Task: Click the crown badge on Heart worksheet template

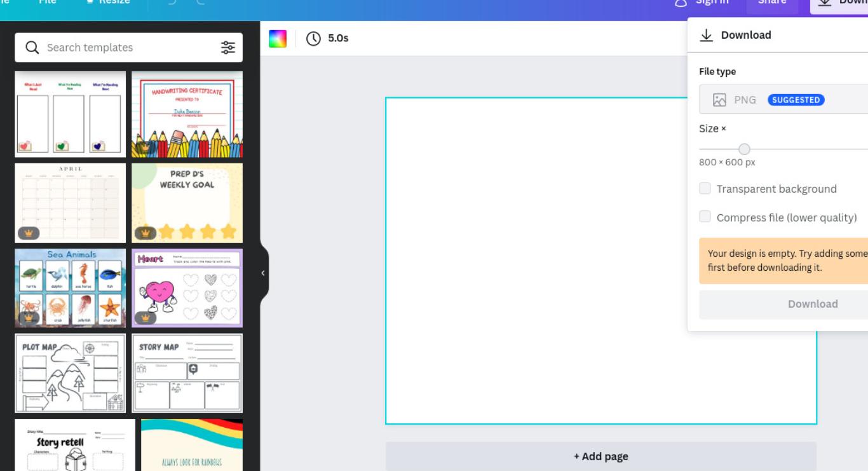Action: coord(146,317)
